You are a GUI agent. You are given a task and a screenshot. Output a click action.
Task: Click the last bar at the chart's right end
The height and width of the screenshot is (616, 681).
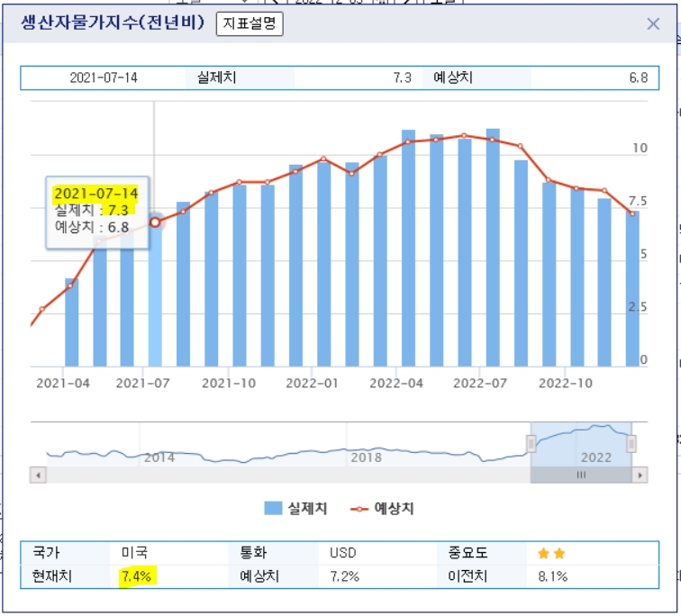[x=632, y=289]
